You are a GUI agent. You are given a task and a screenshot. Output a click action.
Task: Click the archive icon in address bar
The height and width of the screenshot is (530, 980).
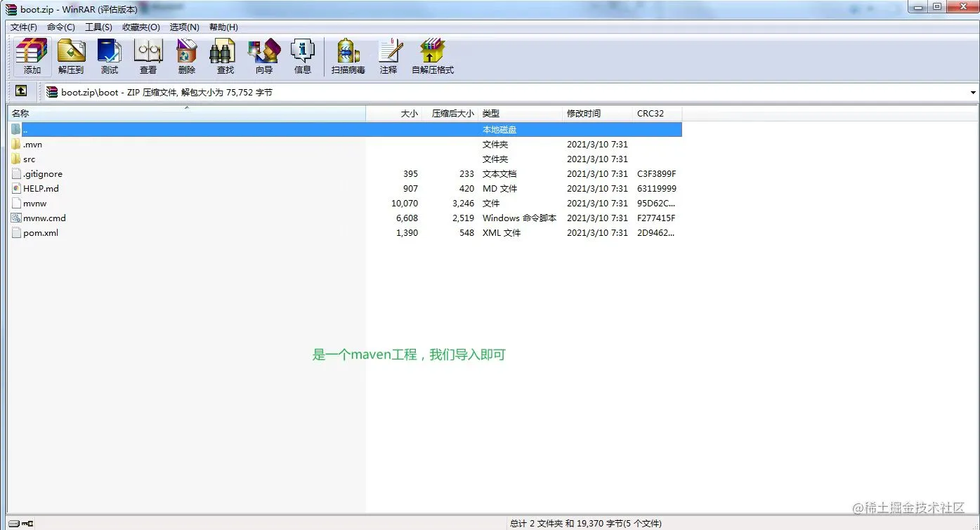[x=52, y=92]
